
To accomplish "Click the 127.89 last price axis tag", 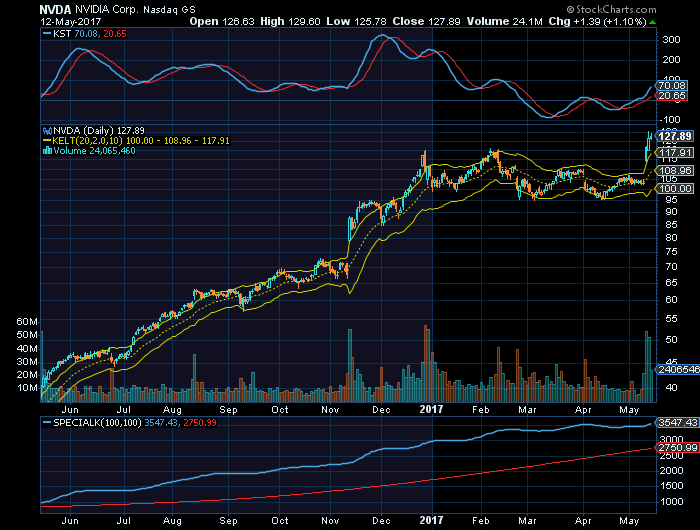I will pyautogui.click(x=674, y=136).
